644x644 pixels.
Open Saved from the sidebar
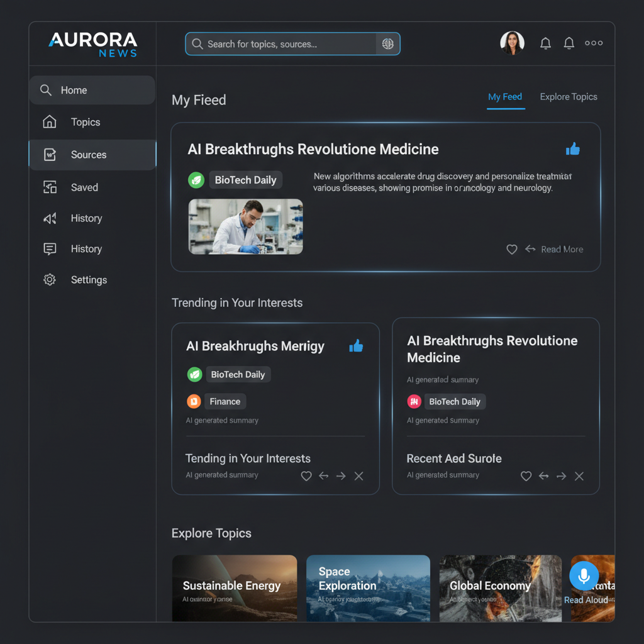click(84, 187)
